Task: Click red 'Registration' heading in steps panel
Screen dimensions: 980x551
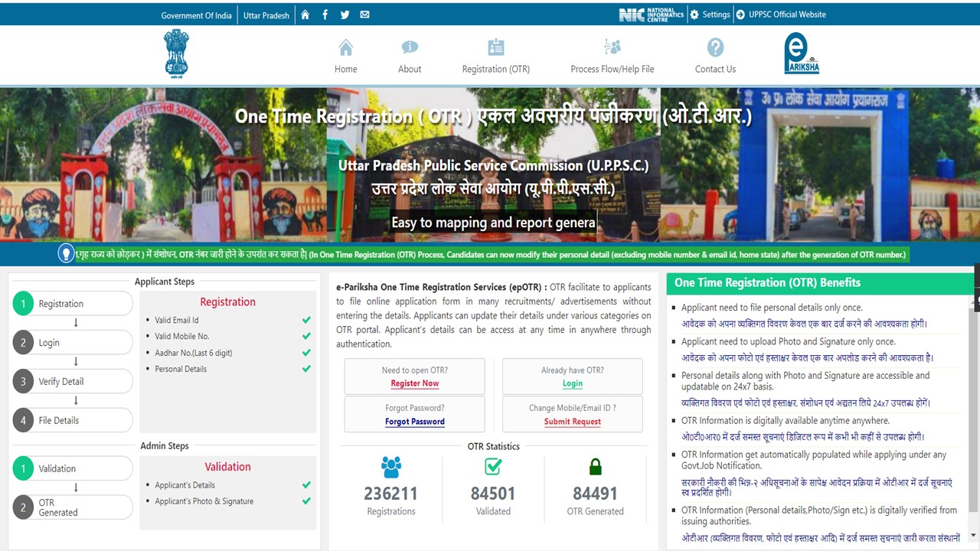Action: [x=227, y=302]
